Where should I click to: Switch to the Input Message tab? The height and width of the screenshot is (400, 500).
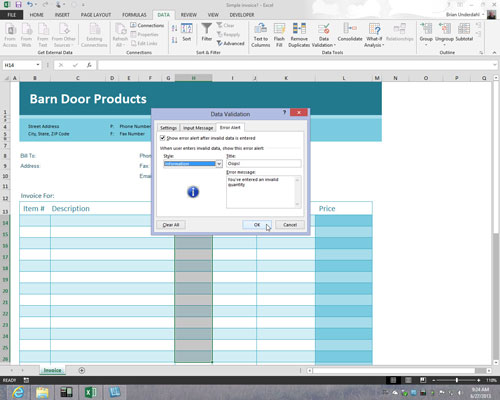(x=198, y=128)
